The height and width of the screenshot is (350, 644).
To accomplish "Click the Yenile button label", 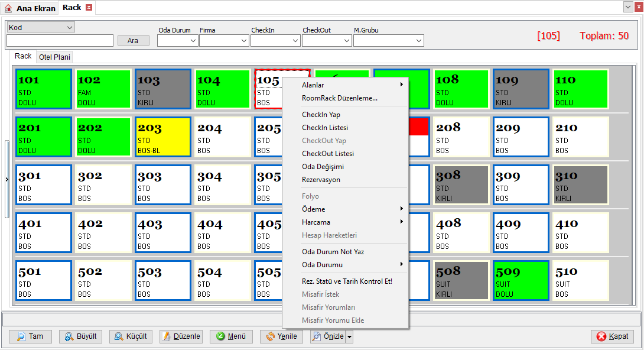I will [287, 336].
